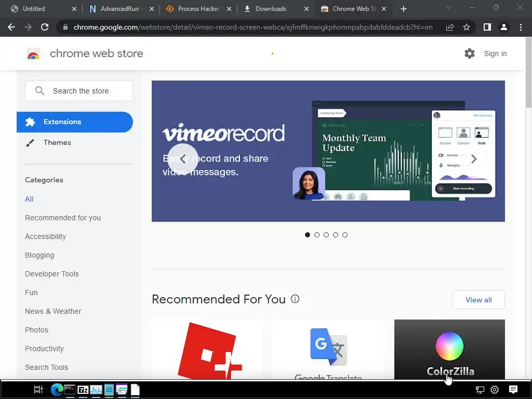
Task: Click the search magnifier icon in store search
Action: coord(39,90)
